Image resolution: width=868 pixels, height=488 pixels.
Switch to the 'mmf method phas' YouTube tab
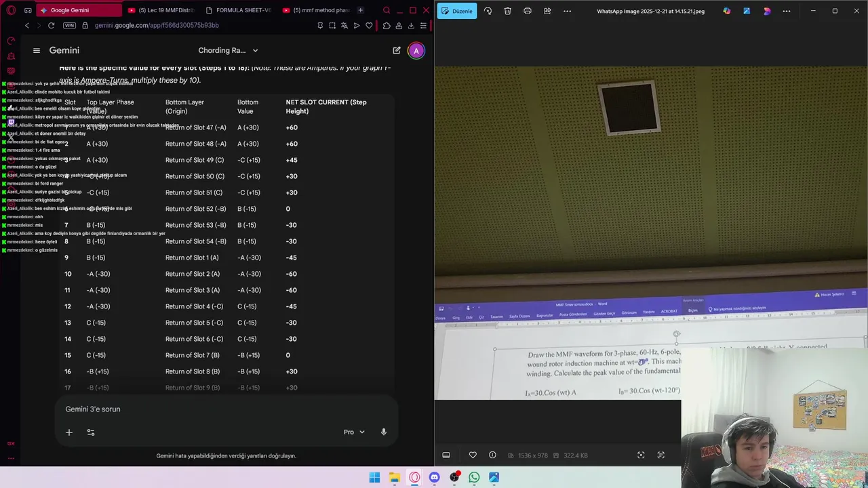pos(316,10)
